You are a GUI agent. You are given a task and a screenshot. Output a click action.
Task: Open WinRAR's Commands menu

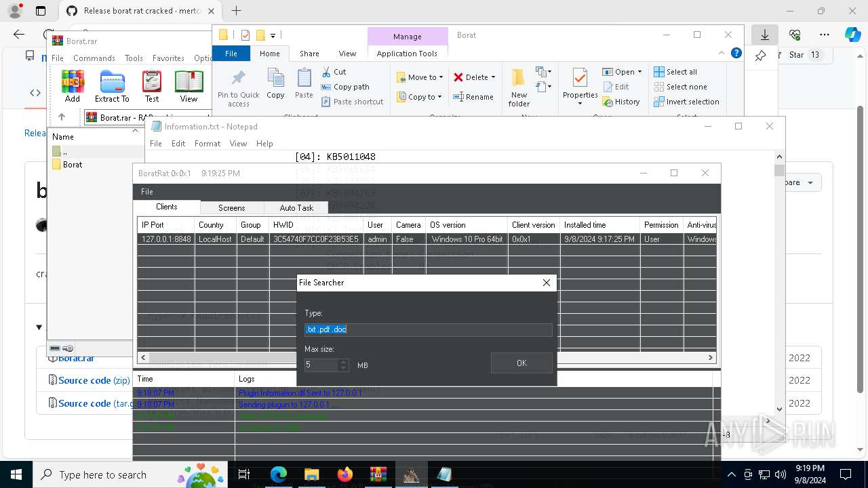click(94, 58)
